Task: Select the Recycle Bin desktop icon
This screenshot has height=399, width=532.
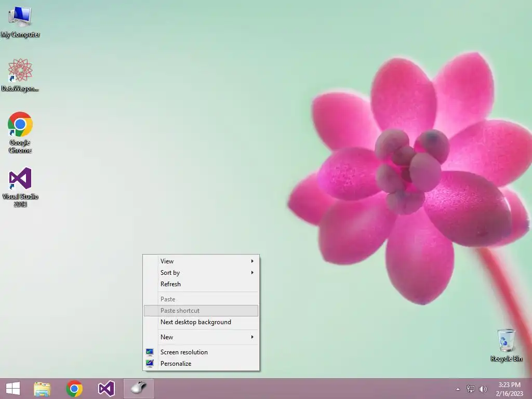Action: pos(506,345)
